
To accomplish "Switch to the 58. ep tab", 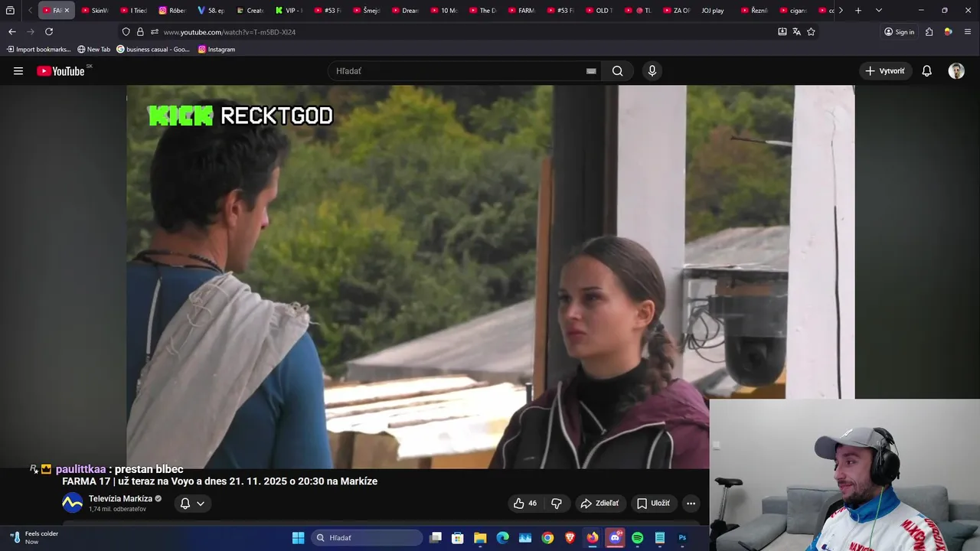I will (x=211, y=11).
